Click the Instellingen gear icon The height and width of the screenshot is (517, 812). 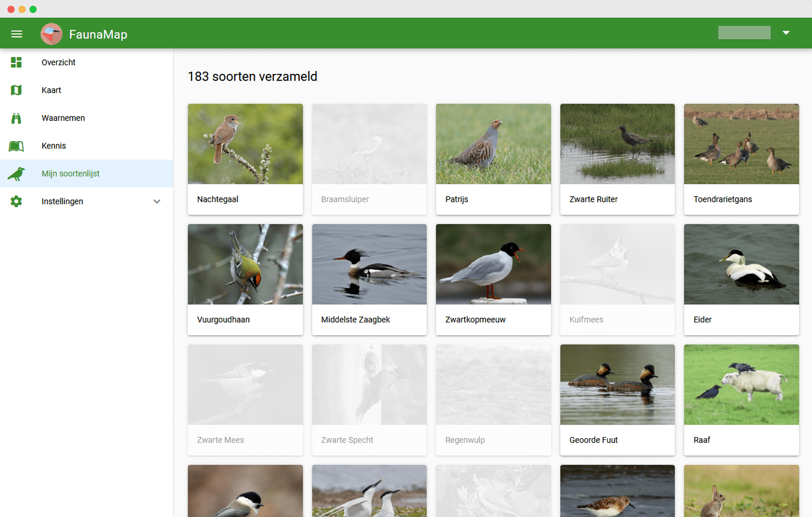(17, 201)
